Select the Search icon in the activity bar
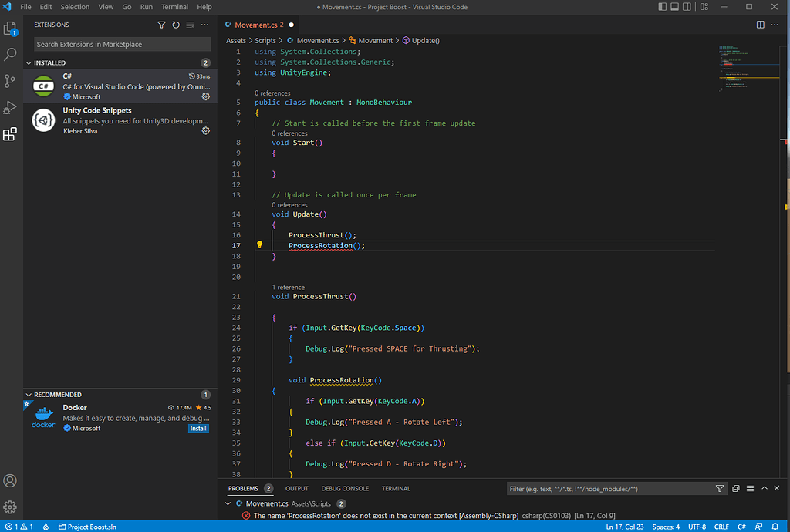The height and width of the screenshot is (532, 790). [10, 54]
